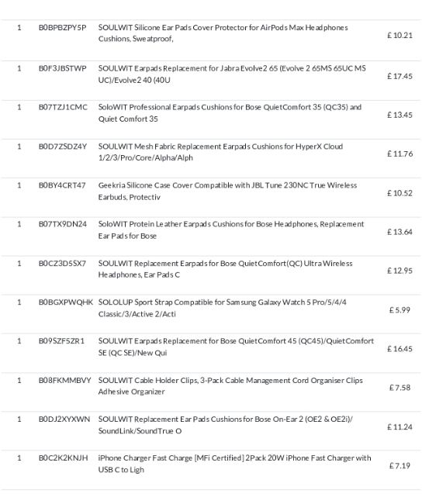Click ASIN B0BPBZPY5P
The width and height of the screenshot is (422, 504).
62,28
